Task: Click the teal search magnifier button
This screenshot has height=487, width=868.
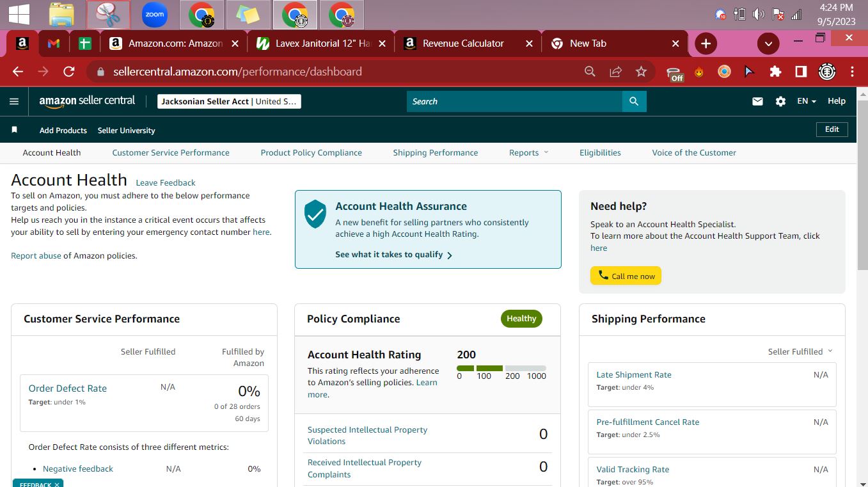Action: 634,101
